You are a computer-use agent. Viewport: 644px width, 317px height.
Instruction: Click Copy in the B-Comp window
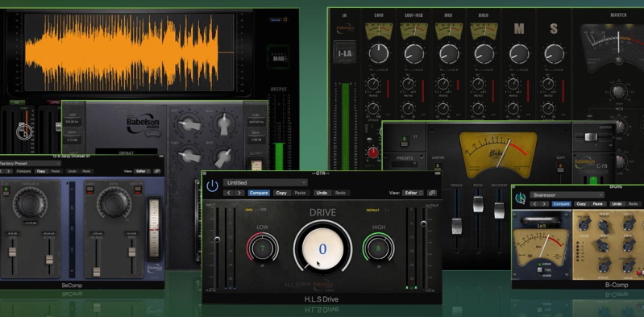581,204
